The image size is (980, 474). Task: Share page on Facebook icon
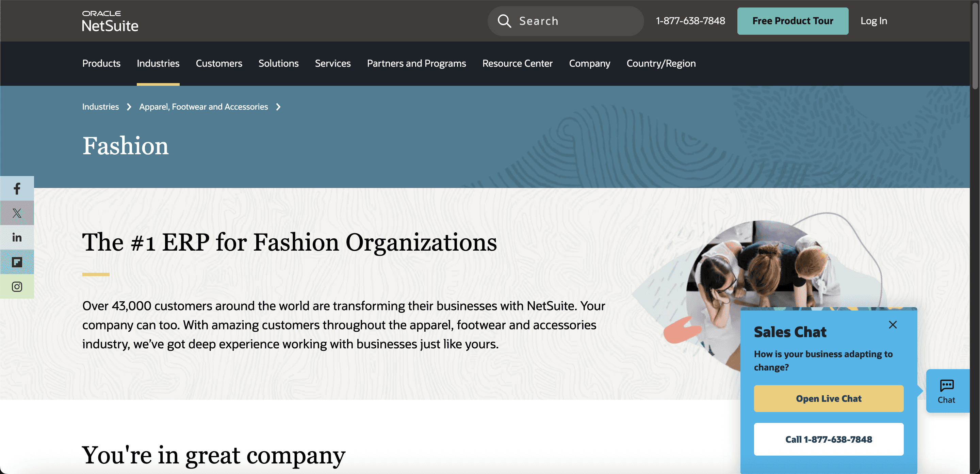click(x=17, y=188)
